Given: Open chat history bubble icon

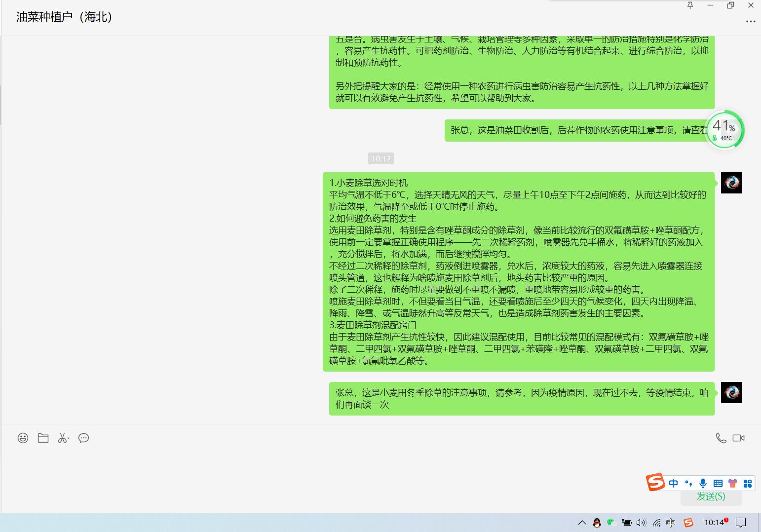Looking at the screenshot, I should click(83, 438).
